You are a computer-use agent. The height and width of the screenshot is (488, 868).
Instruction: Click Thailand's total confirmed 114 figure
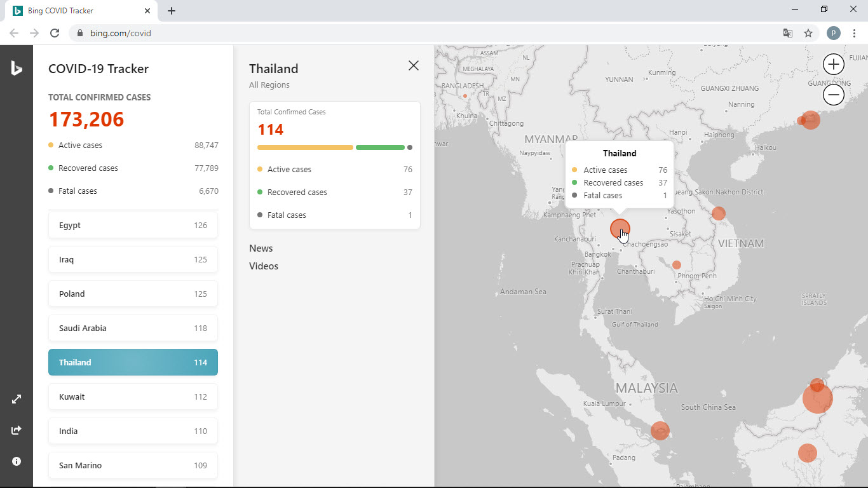(271, 130)
